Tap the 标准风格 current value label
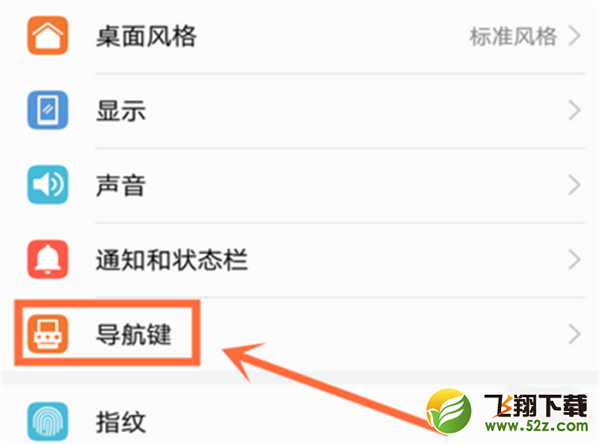 513,36
